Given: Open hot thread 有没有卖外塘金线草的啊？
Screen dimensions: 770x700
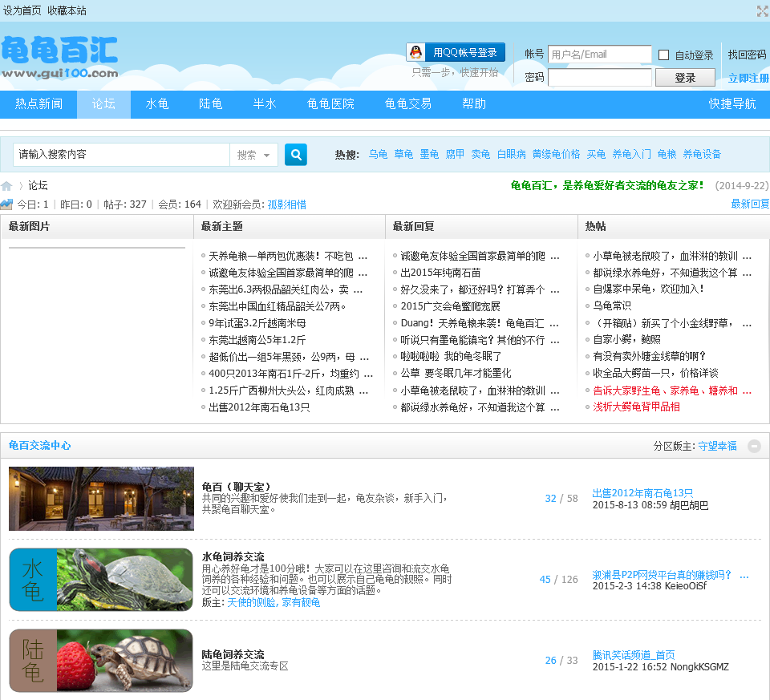Looking at the screenshot, I should tap(649, 356).
